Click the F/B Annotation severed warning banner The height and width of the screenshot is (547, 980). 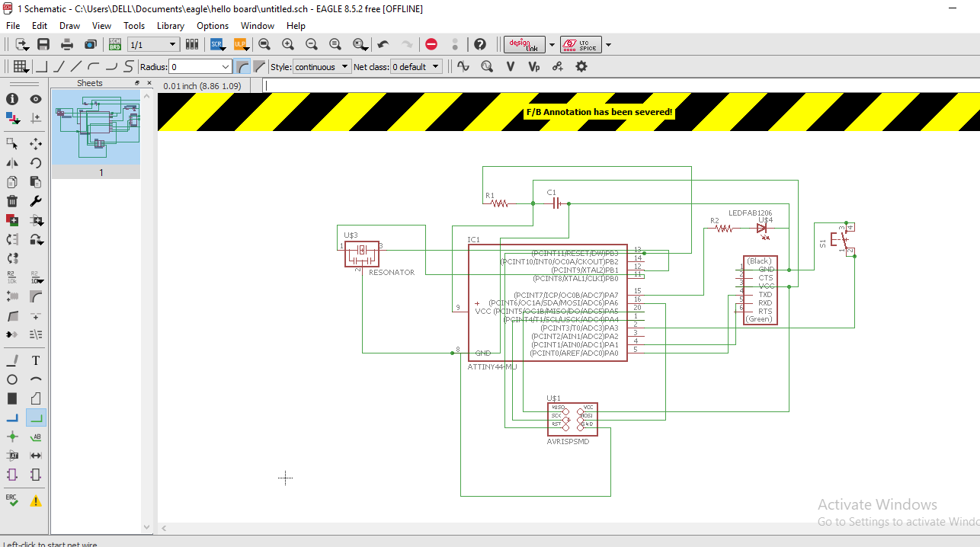tap(568, 112)
